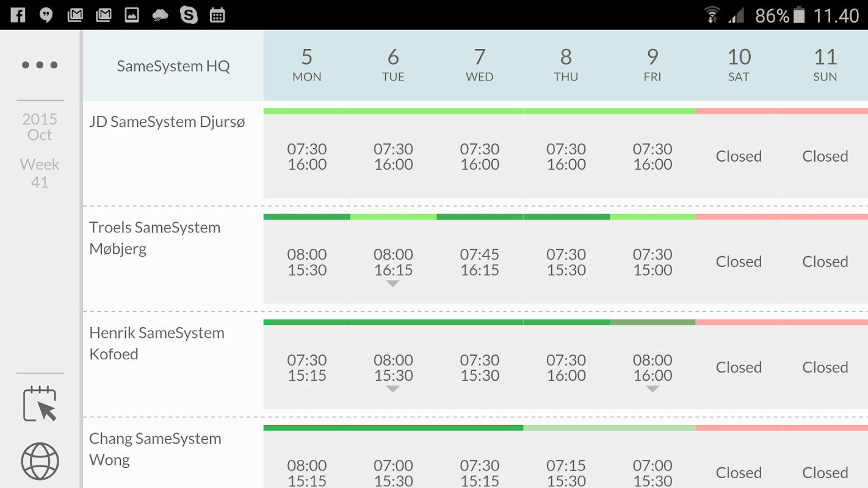The image size is (868, 488).
Task: Tap the calendar date picker icon
Action: tap(40, 404)
